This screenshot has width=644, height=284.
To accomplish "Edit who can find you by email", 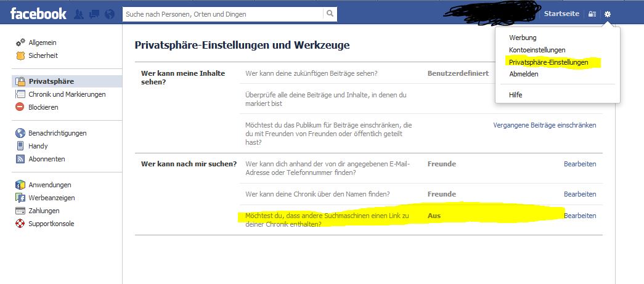I will point(580,164).
